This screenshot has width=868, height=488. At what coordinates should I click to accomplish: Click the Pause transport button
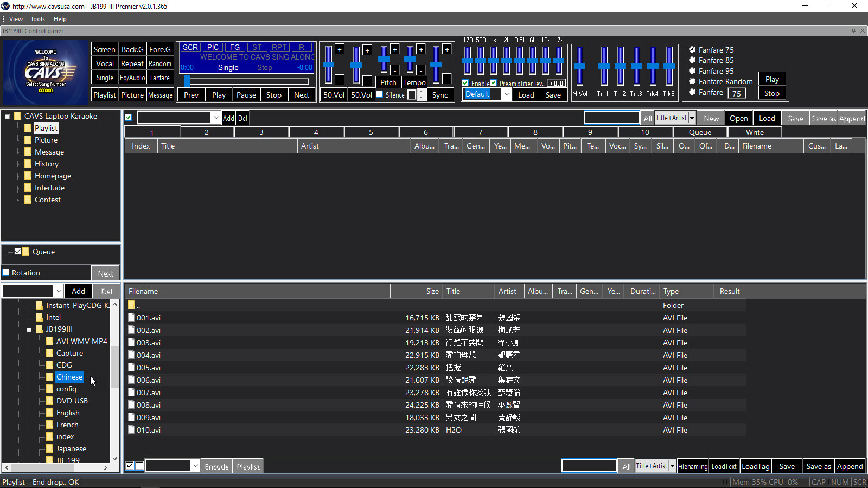(246, 95)
